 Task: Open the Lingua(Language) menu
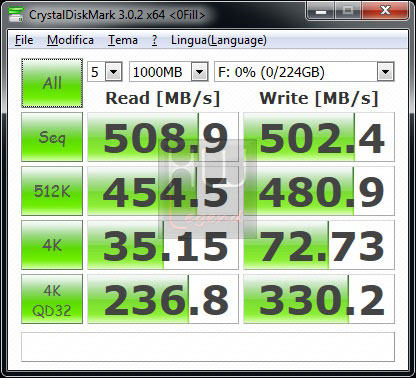pos(219,40)
